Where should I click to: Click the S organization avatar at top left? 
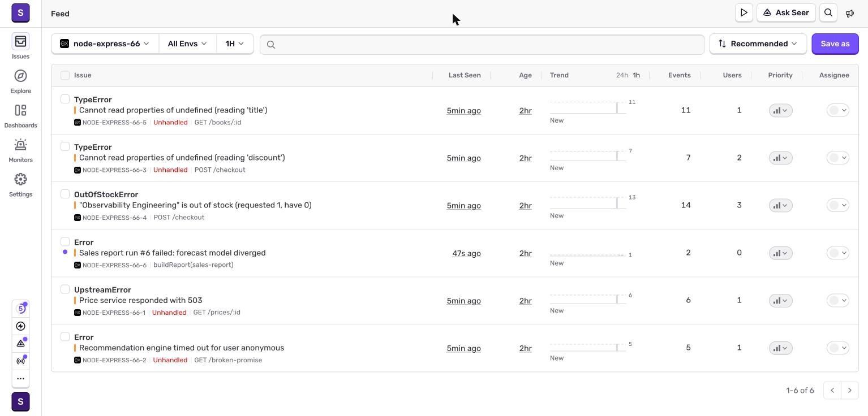tap(20, 12)
